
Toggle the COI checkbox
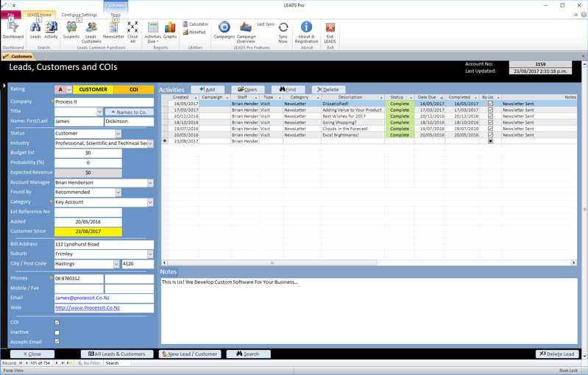point(57,322)
